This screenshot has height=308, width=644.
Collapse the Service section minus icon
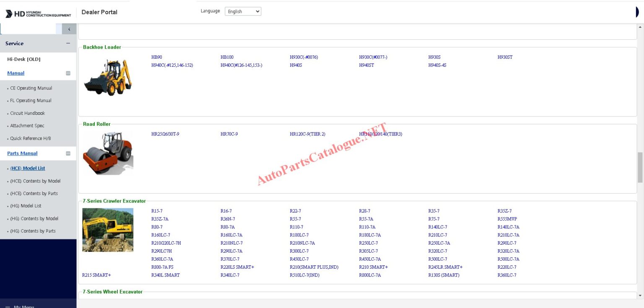[68, 44]
